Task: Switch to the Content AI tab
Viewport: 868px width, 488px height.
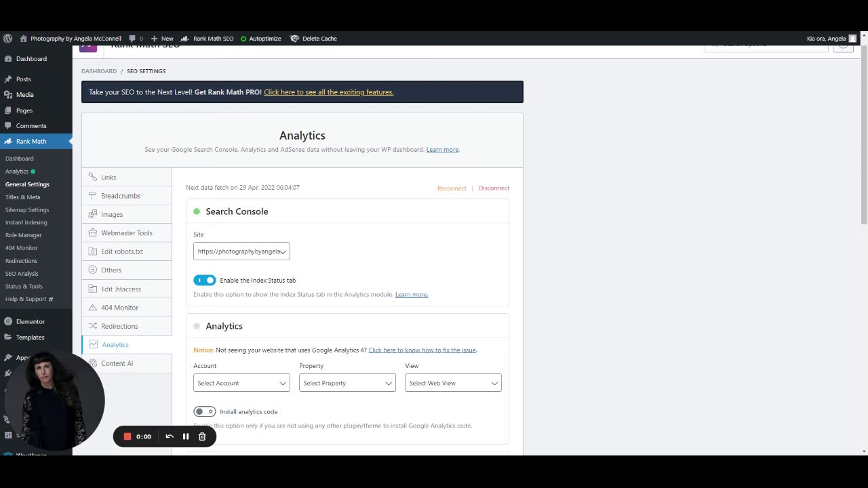Action: pos(127,364)
